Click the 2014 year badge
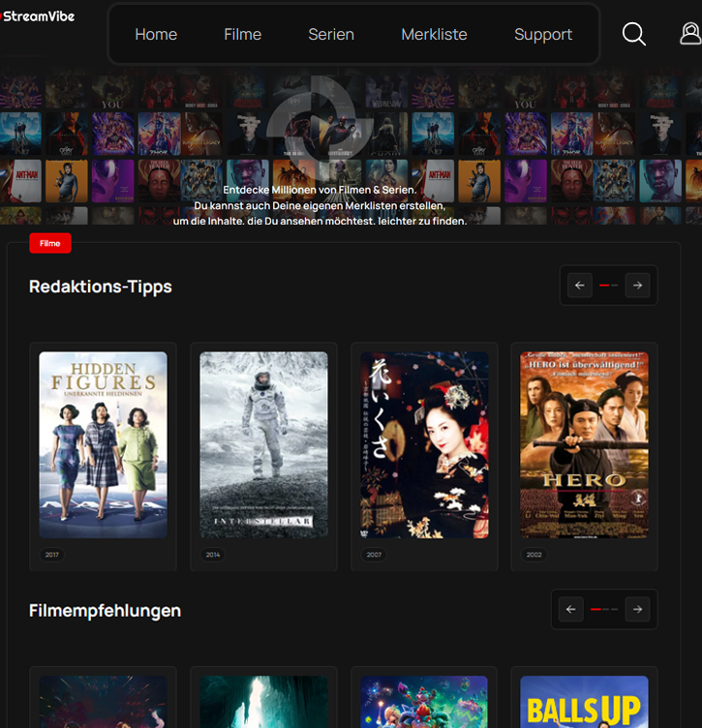This screenshot has width=702, height=728. (213, 555)
